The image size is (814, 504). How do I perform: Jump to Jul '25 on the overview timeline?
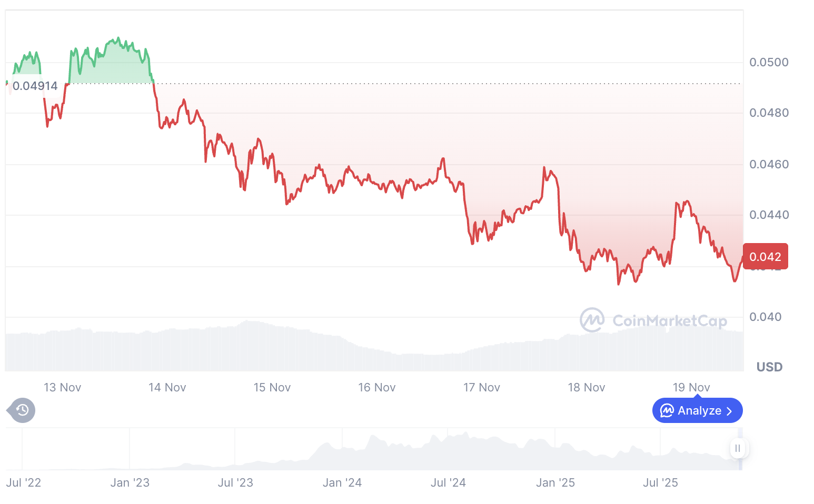[x=660, y=482]
